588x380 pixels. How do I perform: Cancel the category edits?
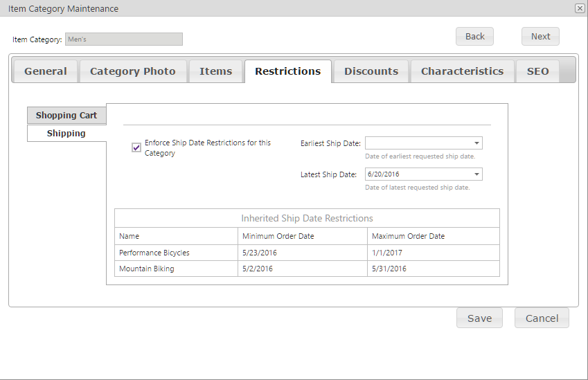(542, 318)
